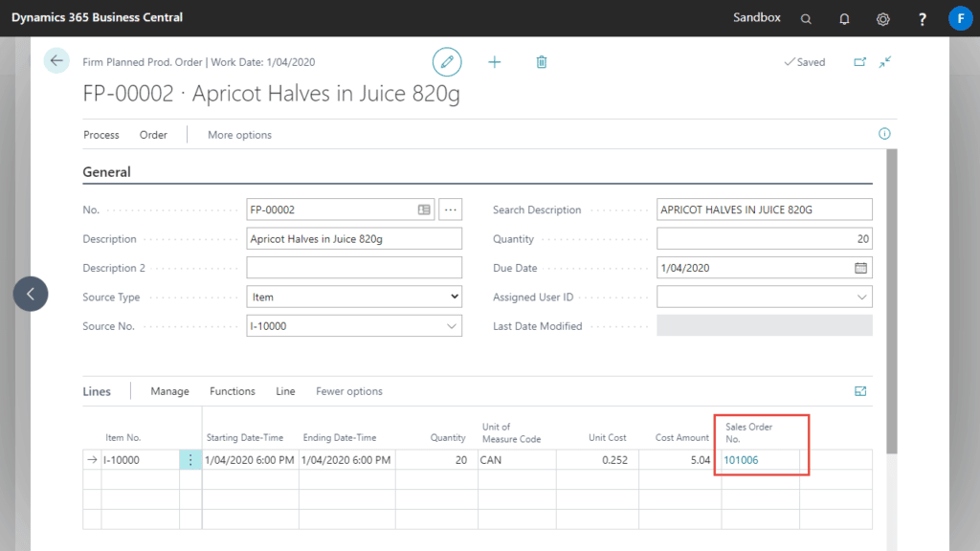
Task: Go back using the circular back arrow
Action: [56, 60]
